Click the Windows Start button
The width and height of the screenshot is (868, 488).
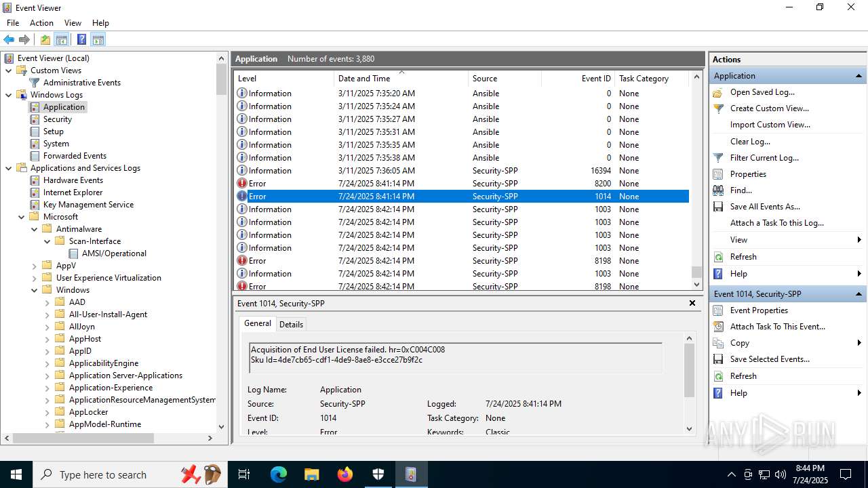tap(16, 474)
